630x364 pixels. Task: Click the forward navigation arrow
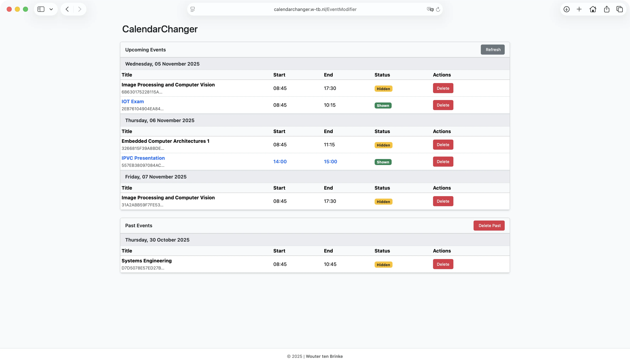pos(80,9)
